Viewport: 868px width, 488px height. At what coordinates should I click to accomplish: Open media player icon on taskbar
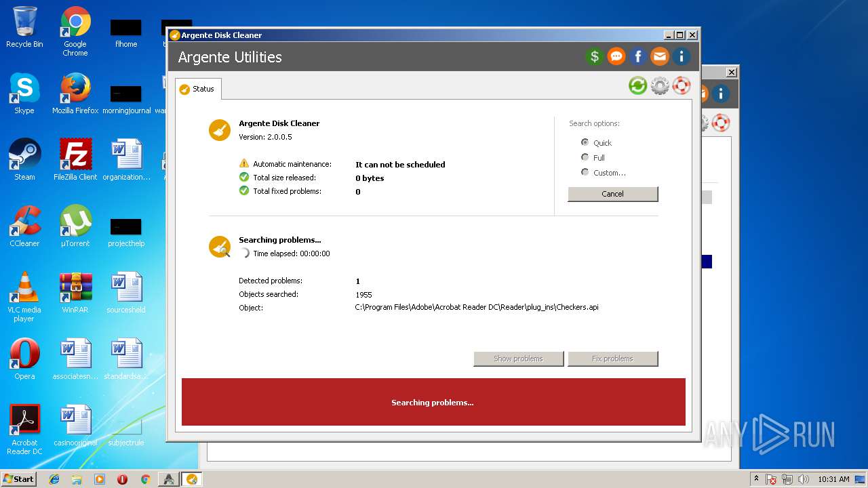[x=100, y=479]
